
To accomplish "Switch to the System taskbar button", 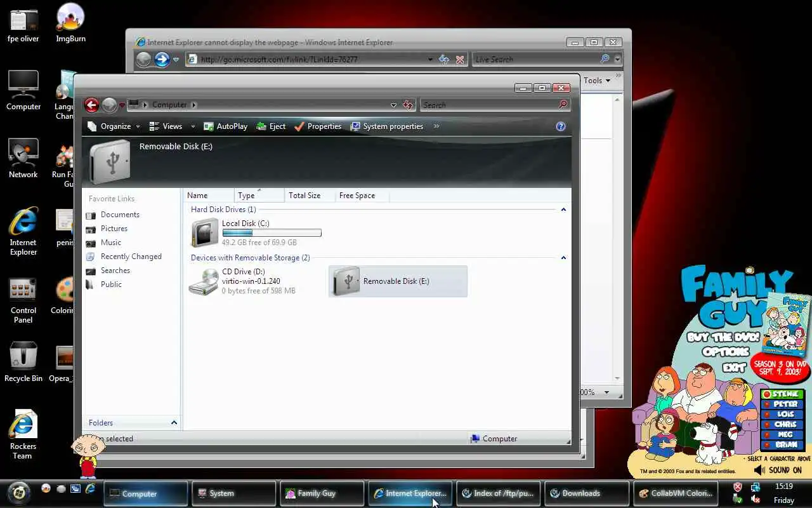I will click(x=233, y=493).
